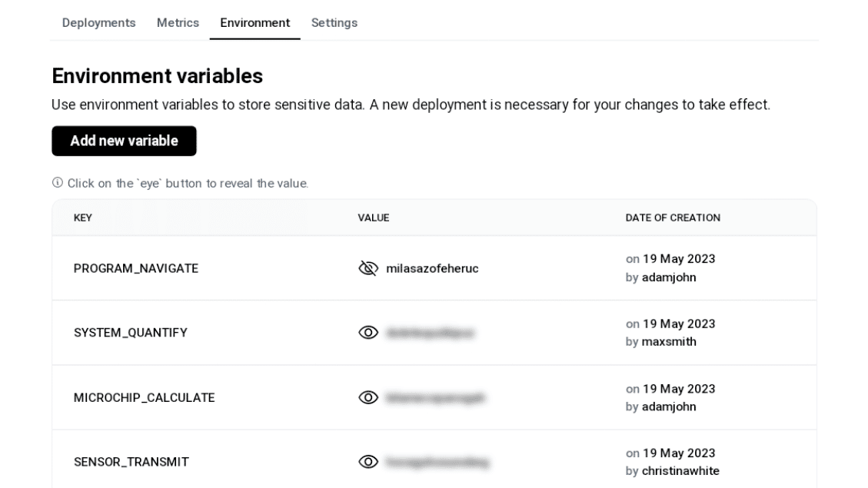Show the SENSOR_TRANSMIT hidden value
868x488 pixels.
[368, 462]
